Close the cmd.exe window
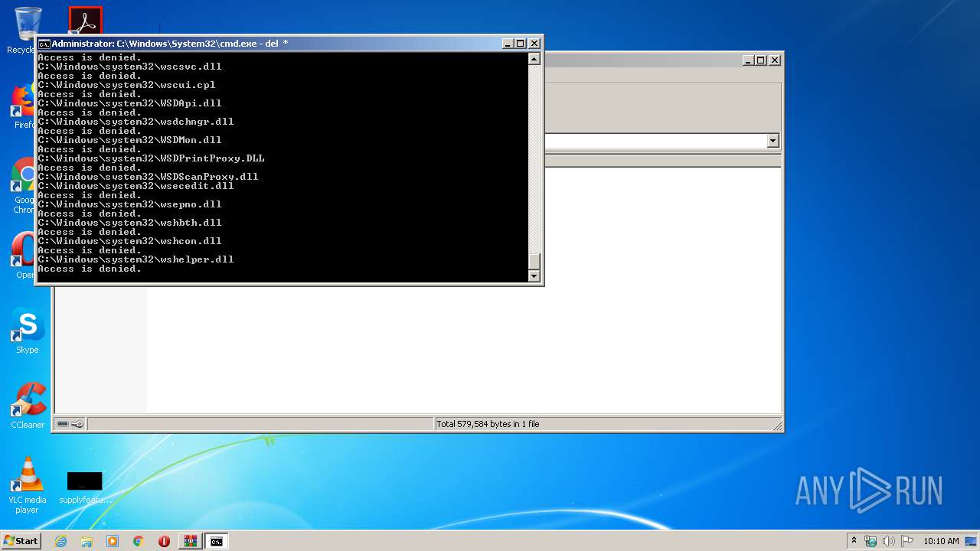This screenshot has width=980, height=551. pyautogui.click(x=534, y=44)
